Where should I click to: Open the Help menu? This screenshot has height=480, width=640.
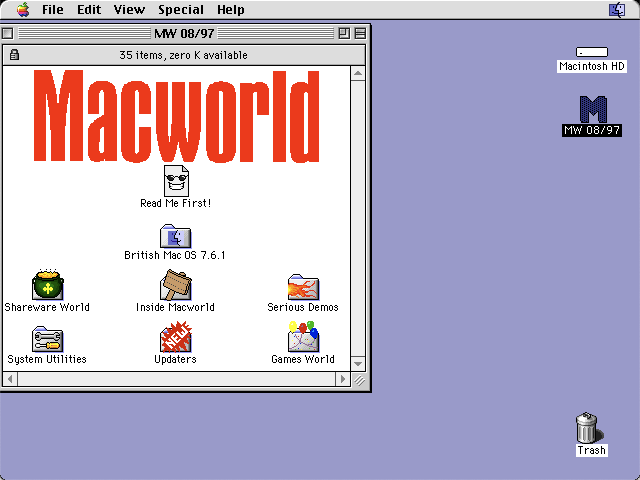(231, 9)
